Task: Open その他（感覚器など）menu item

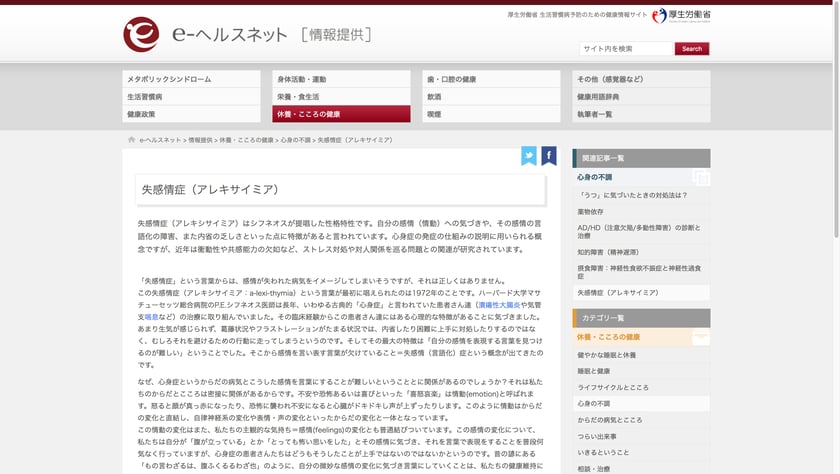Action: (641, 79)
